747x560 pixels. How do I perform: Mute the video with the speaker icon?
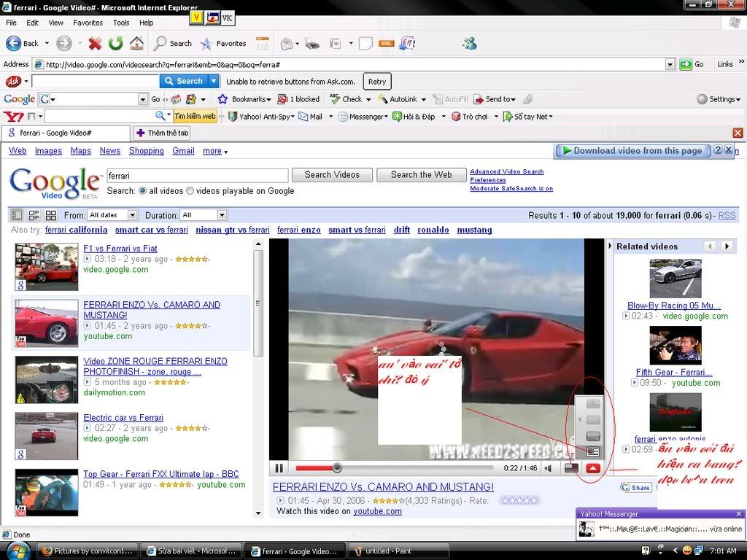click(x=549, y=469)
